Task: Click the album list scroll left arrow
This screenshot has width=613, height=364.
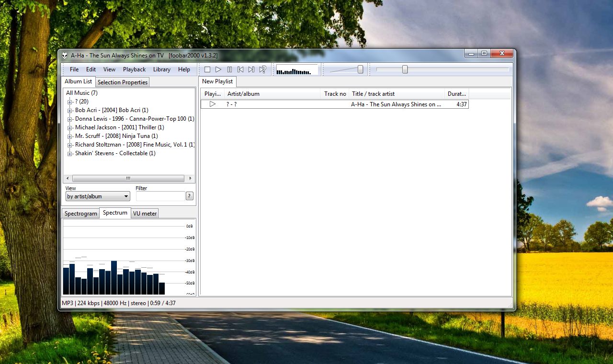Action: coord(67,178)
